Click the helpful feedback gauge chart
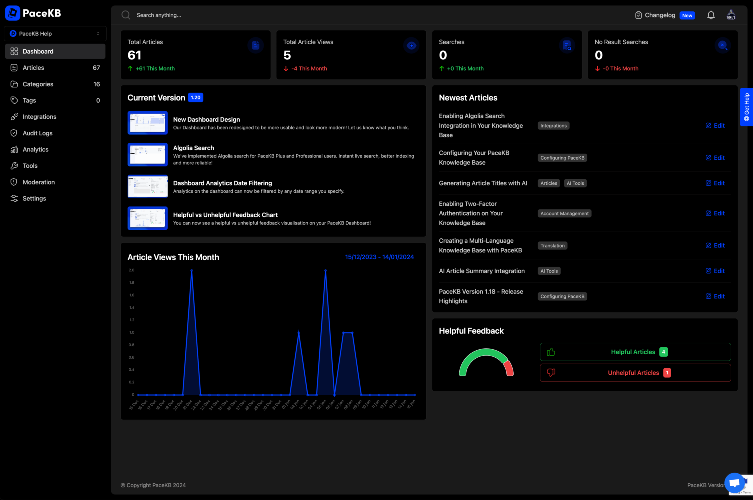The height and width of the screenshot is (500, 753). pyautogui.click(x=486, y=363)
